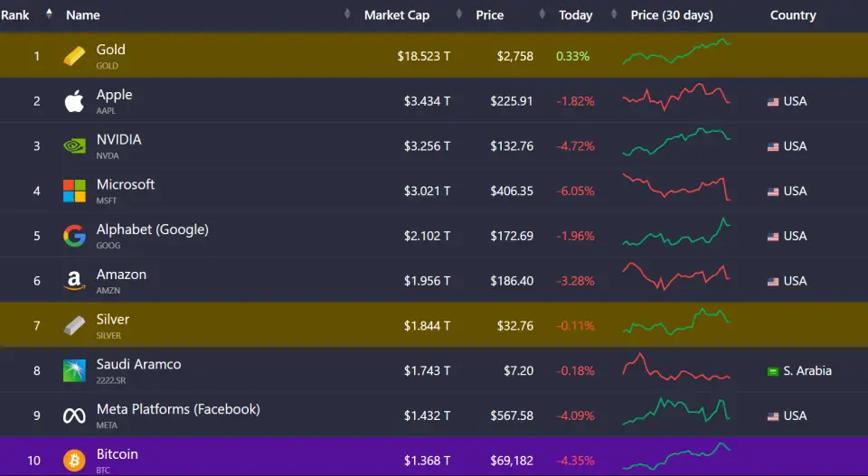Screen dimensions: 868x476
Task: Click the NVIDIA logo icon
Action: click(x=74, y=146)
